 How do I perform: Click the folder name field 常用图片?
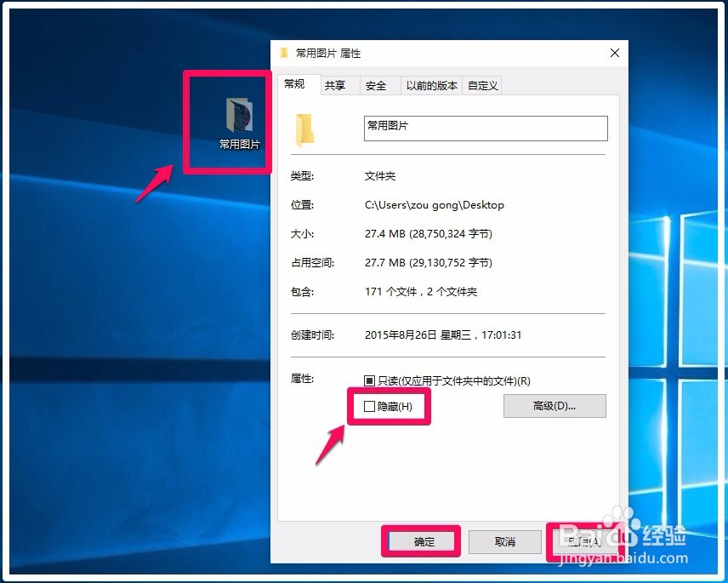click(486, 129)
